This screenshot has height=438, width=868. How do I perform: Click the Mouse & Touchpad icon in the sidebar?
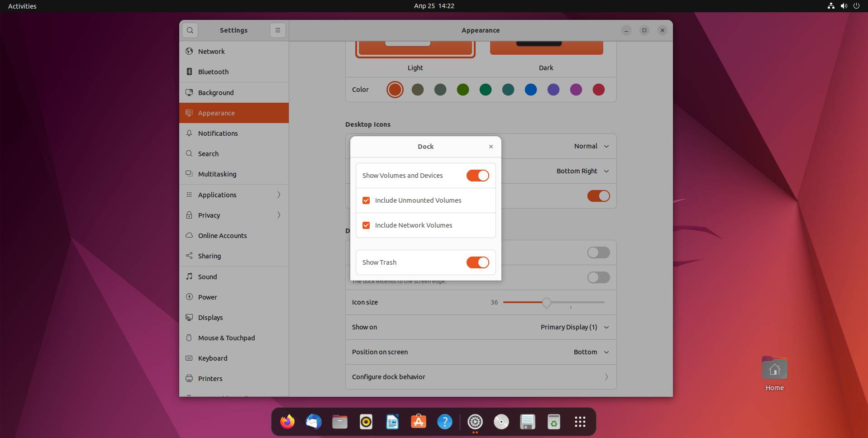click(189, 338)
